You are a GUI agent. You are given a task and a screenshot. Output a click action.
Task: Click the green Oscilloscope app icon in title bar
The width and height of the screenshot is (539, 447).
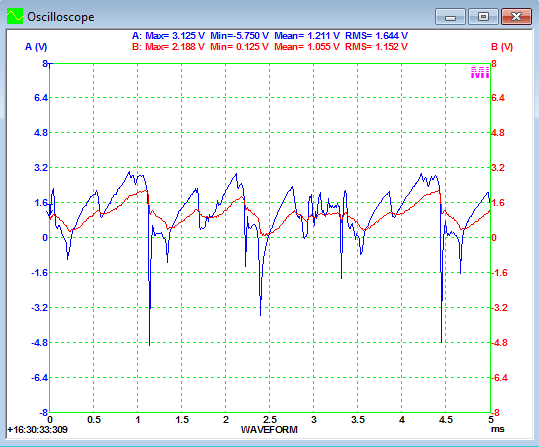tap(15, 16)
